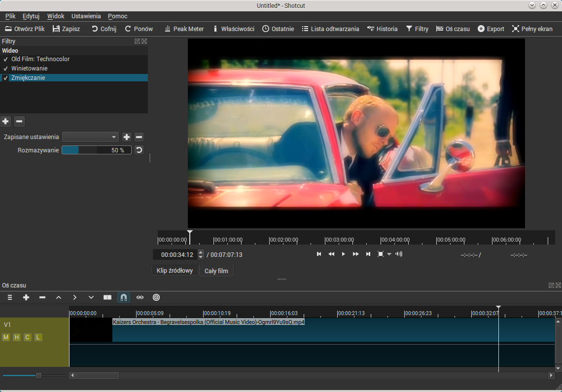Remove selected filter with minus icon

coord(19,122)
